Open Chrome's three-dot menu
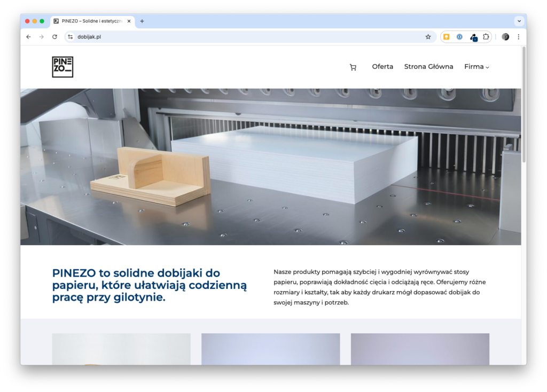 tap(518, 37)
